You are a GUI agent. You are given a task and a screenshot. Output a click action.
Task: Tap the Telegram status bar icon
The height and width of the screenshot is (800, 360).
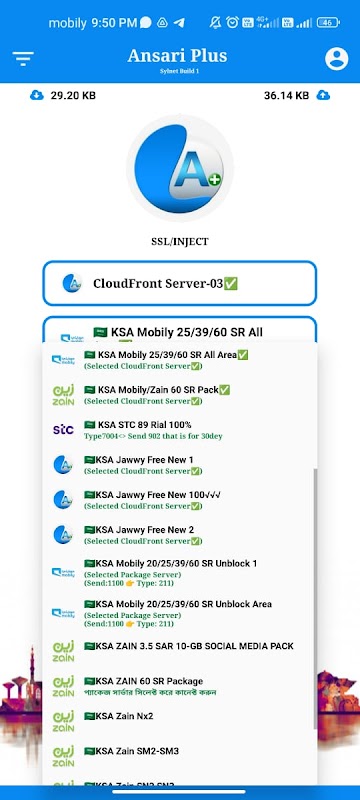(x=179, y=23)
